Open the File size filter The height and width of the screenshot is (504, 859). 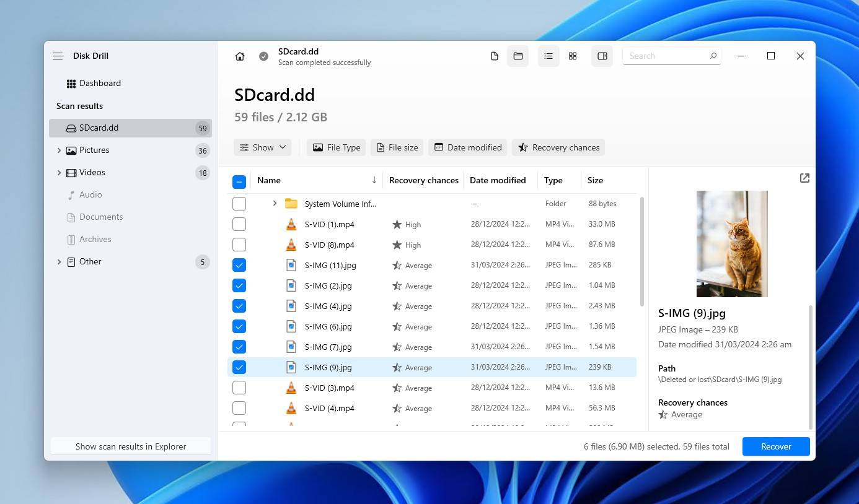click(397, 147)
